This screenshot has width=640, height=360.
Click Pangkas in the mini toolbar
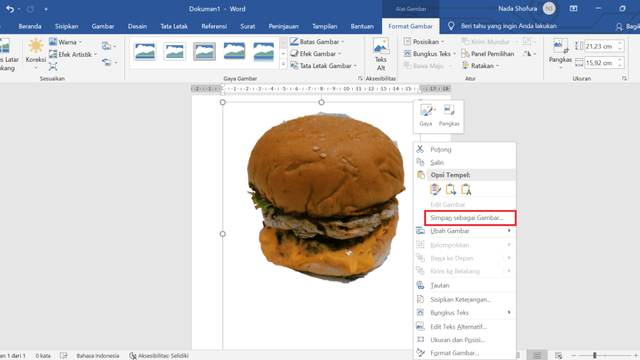point(449,116)
